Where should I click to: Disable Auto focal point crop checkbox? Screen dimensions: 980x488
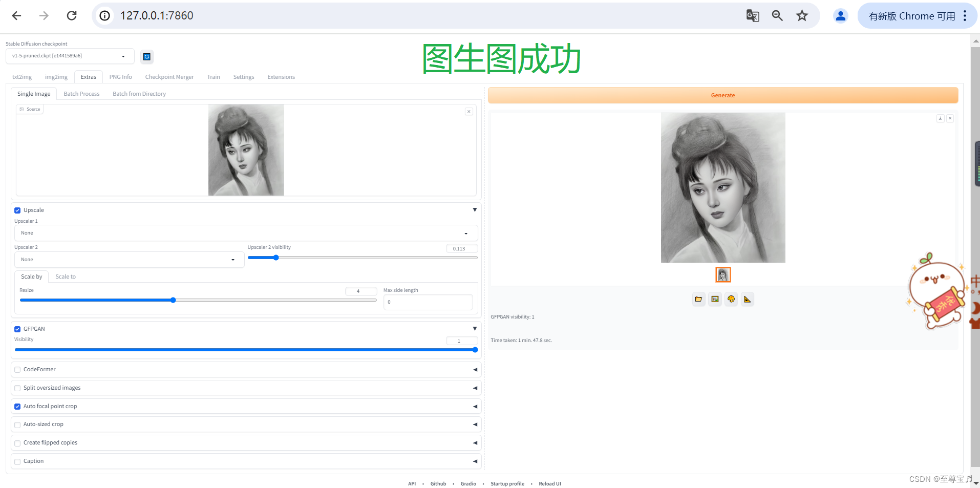[17, 407]
